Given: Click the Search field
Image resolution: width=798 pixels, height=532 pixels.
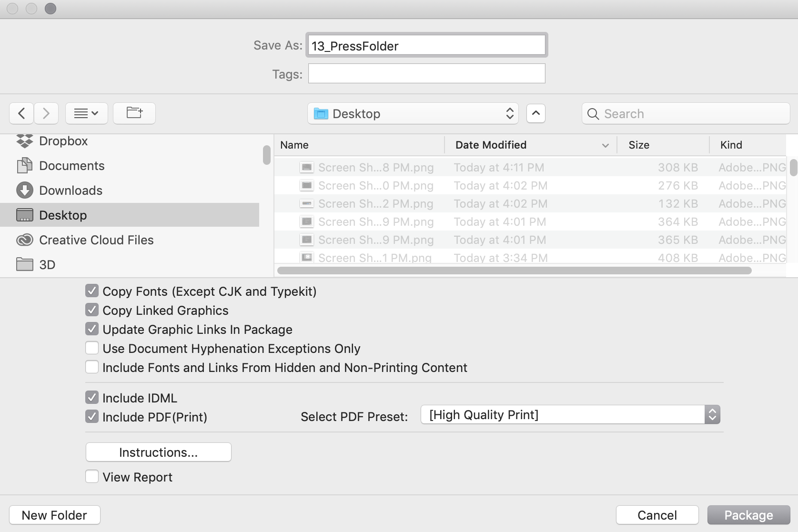Looking at the screenshot, I should pyautogui.click(x=686, y=113).
